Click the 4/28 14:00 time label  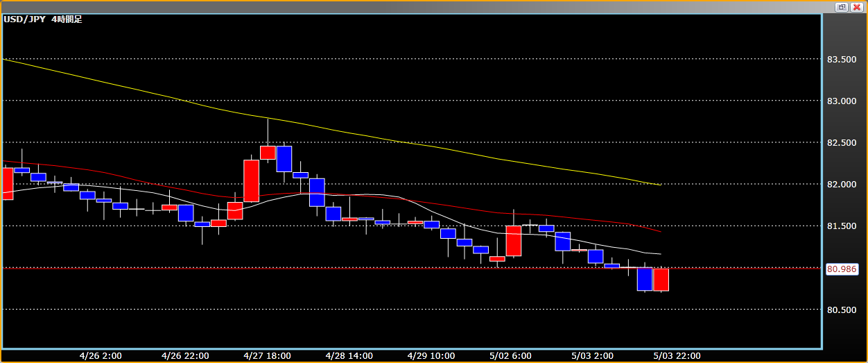(x=349, y=355)
